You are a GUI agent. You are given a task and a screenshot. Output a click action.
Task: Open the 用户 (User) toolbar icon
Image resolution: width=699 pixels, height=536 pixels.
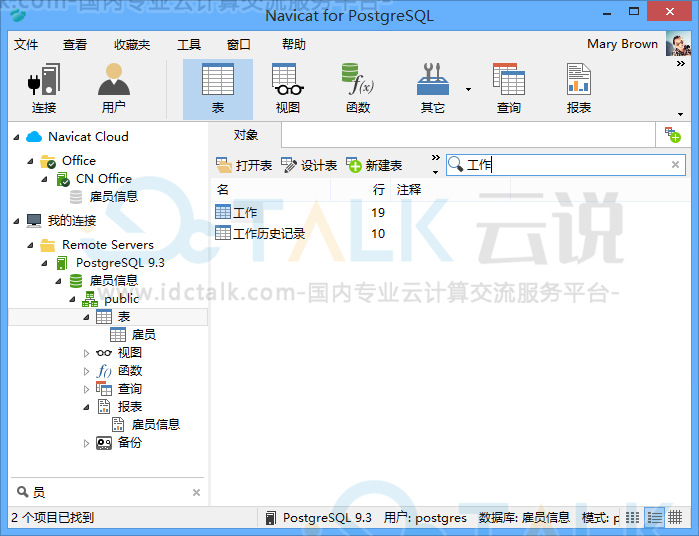coord(114,89)
